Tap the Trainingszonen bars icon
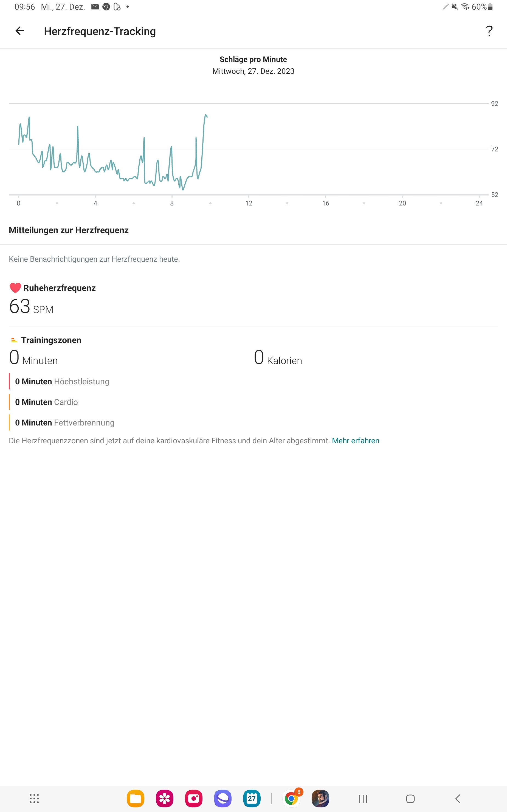Screen dimensions: 507x812 [14, 340]
